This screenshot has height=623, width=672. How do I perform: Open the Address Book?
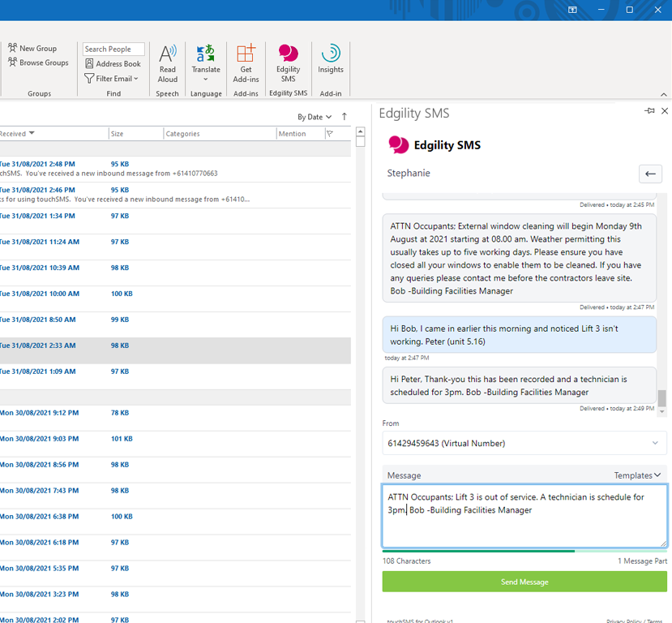113,63
